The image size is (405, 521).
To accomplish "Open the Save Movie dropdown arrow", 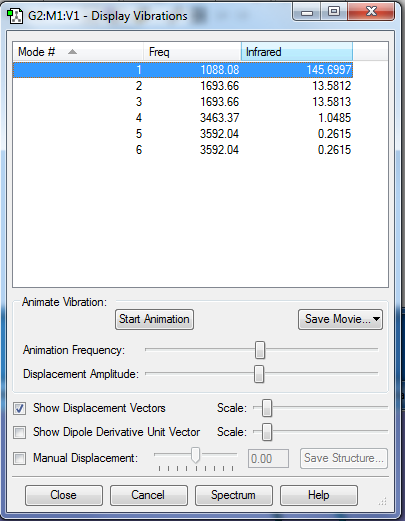I will point(376,319).
